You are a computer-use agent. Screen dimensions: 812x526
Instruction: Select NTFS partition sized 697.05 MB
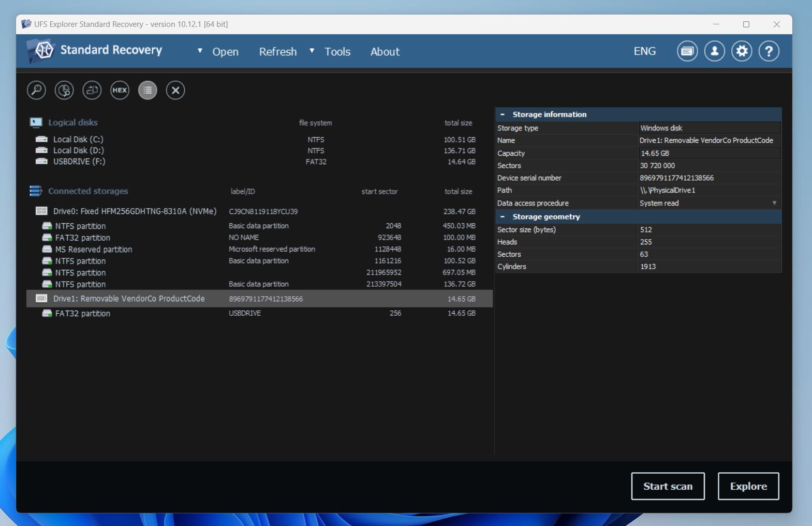(259, 272)
